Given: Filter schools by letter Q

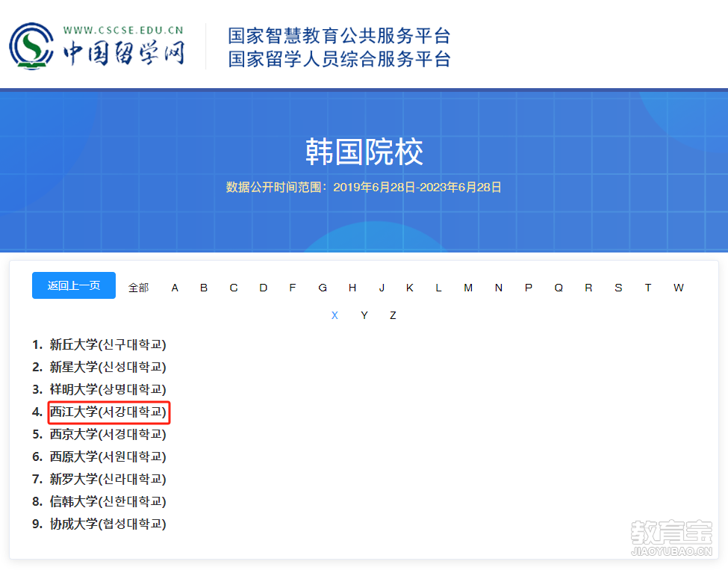Looking at the screenshot, I should tap(559, 288).
